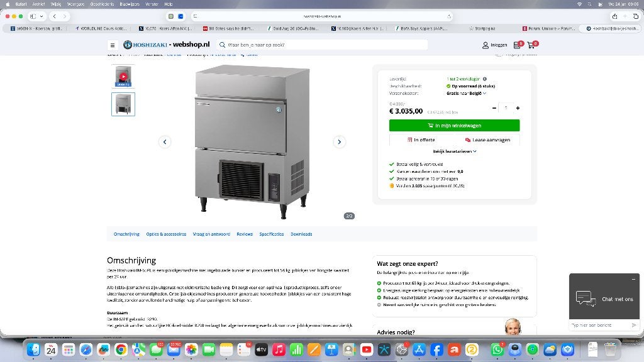Click the In offerte button
The height and width of the screenshot is (362, 644).
[x=421, y=140]
